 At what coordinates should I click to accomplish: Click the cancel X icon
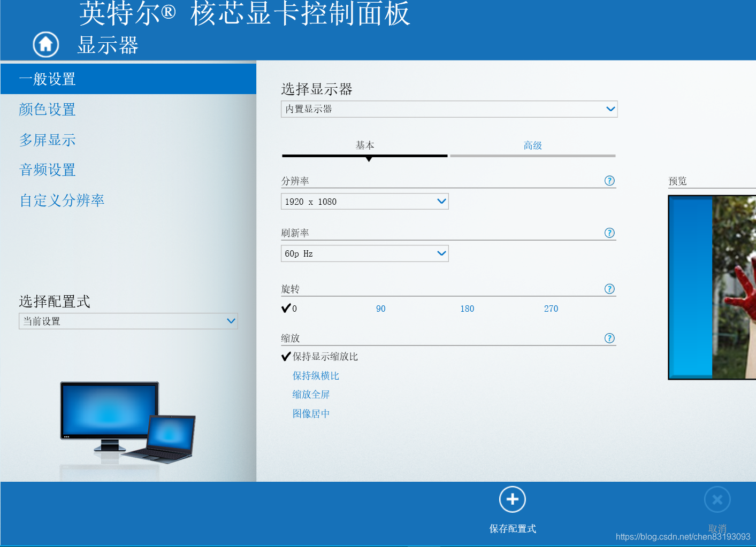coord(717,499)
